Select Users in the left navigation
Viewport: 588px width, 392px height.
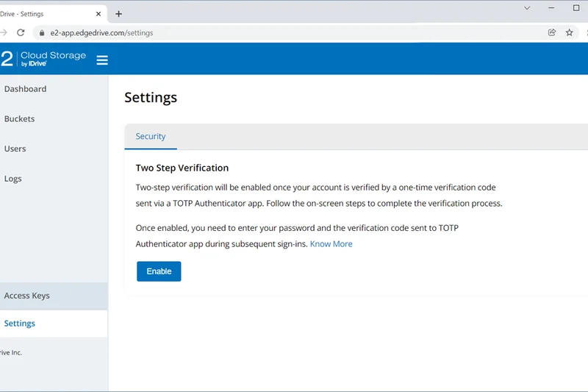(15, 149)
